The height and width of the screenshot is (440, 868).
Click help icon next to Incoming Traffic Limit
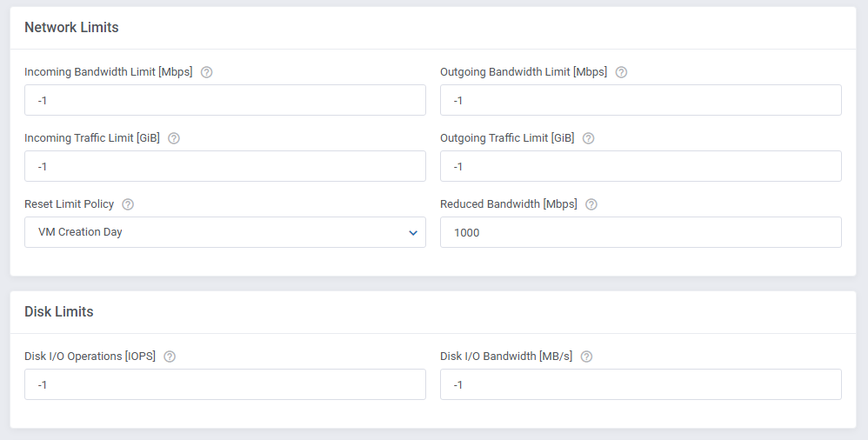[x=174, y=138]
